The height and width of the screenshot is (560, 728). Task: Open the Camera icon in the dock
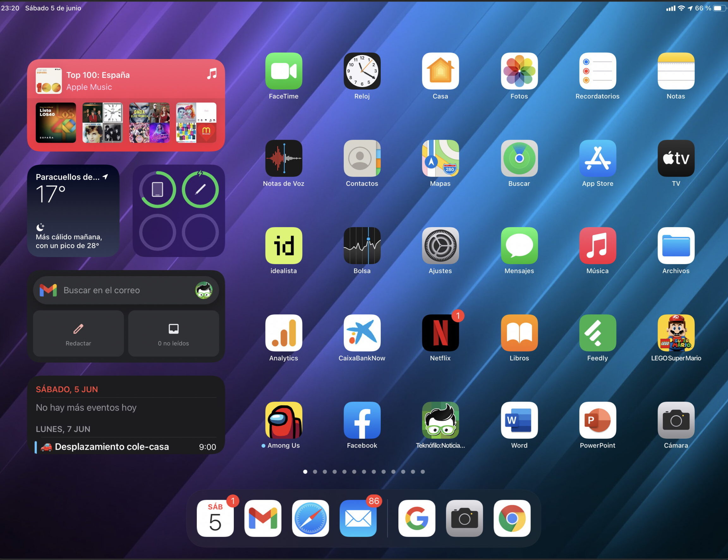464,518
